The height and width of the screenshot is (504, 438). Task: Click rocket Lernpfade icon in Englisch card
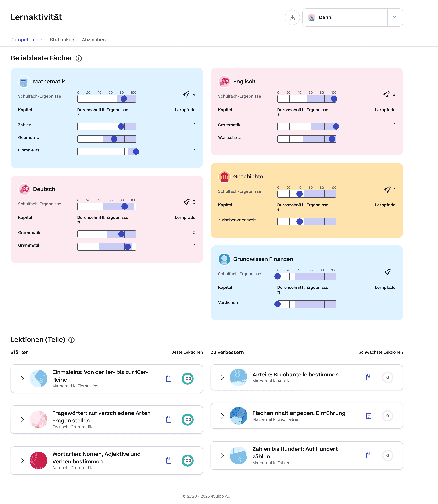pos(386,94)
